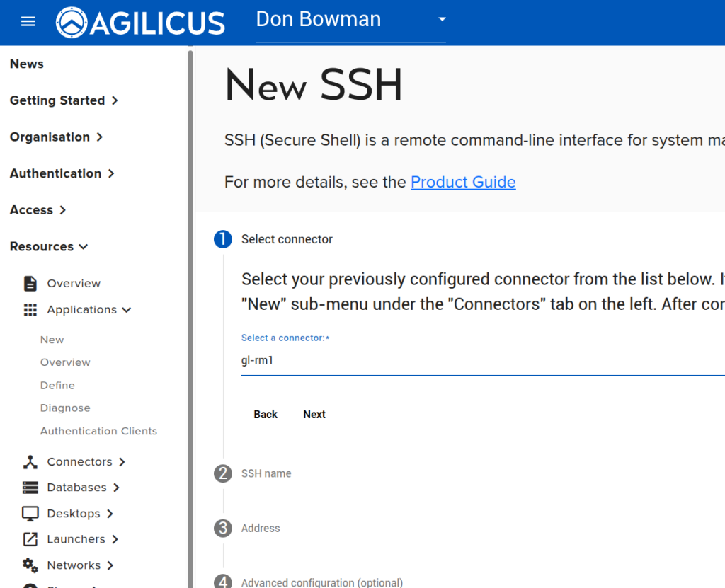Viewport: 725px width, 588px height.
Task: Open the hamburger navigation menu
Action: (x=28, y=21)
